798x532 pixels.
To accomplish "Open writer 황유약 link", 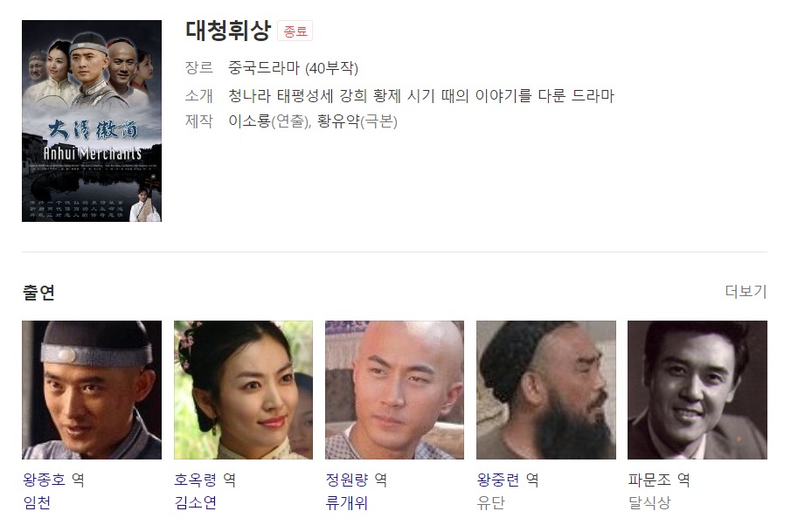I will 338,121.
